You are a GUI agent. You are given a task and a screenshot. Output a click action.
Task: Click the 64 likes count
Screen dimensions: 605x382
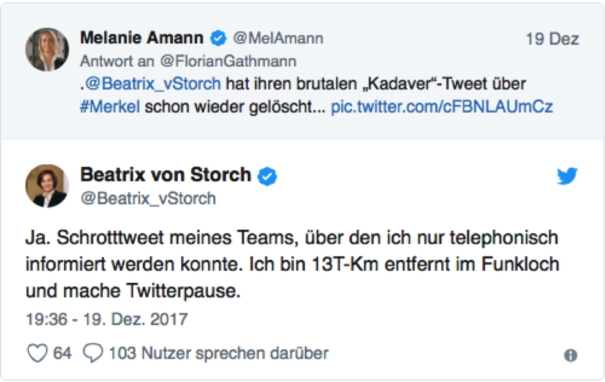62,353
